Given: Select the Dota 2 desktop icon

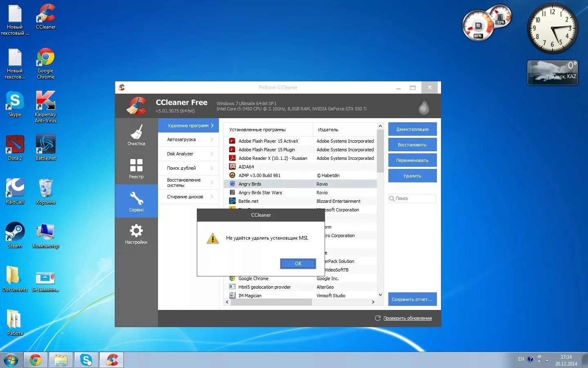Looking at the screenshot, I should [15, 148].
